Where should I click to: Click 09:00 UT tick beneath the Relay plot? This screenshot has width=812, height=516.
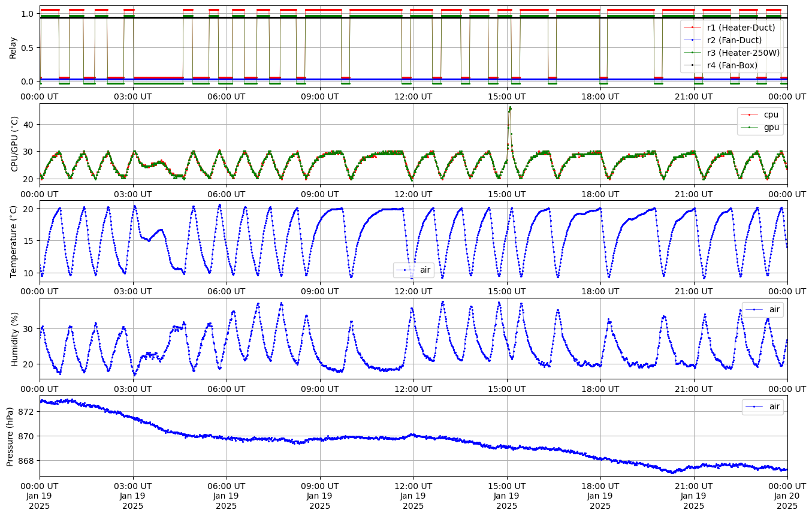(x=320, y=96)
